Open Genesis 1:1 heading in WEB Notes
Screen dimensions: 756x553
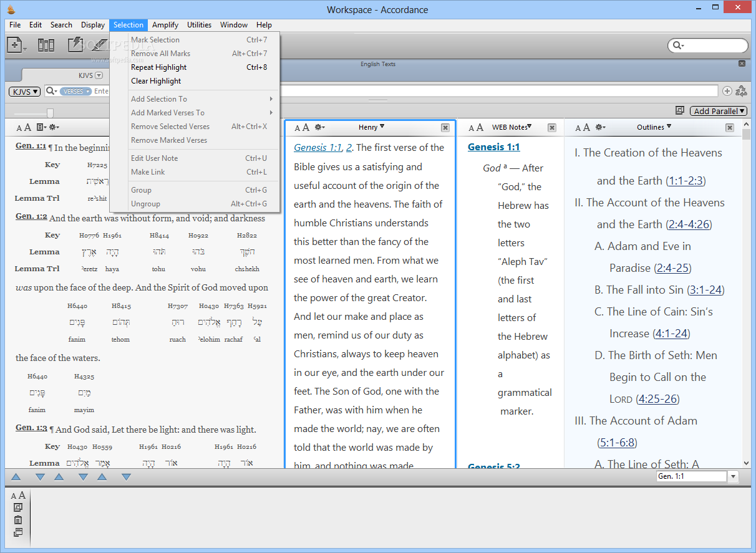pyautogui.click(x=493, y=147)
